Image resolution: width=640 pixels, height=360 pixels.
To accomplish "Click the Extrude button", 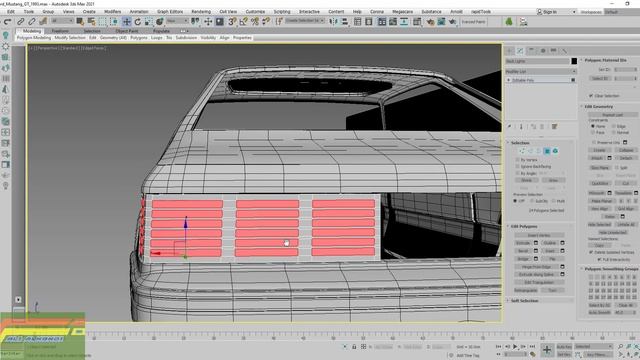I will [x=523, y=243].
